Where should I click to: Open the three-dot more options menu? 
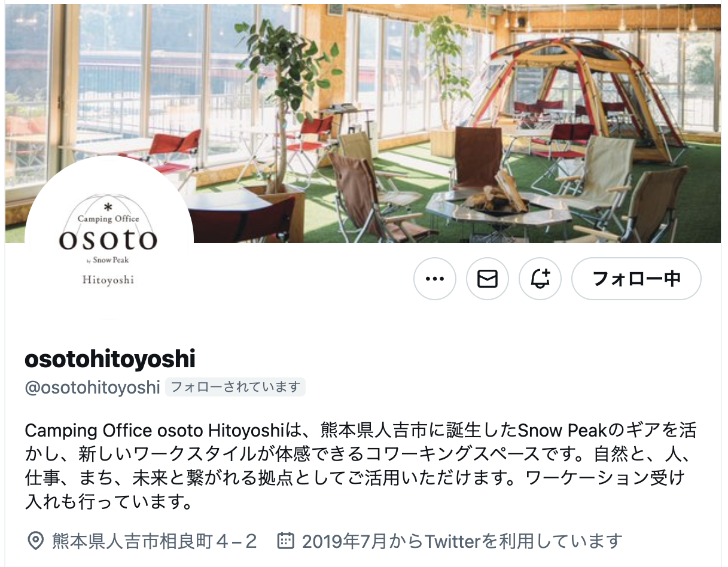click(435, 279)
